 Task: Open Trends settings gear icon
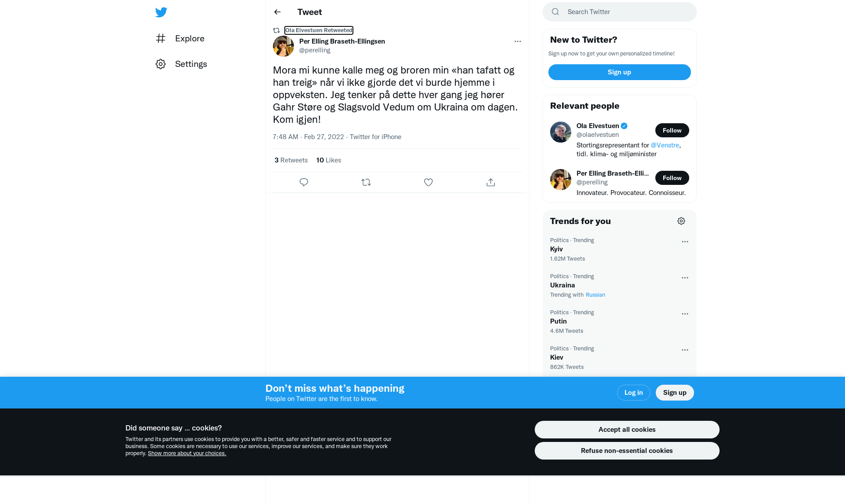[x=681, y=221]
